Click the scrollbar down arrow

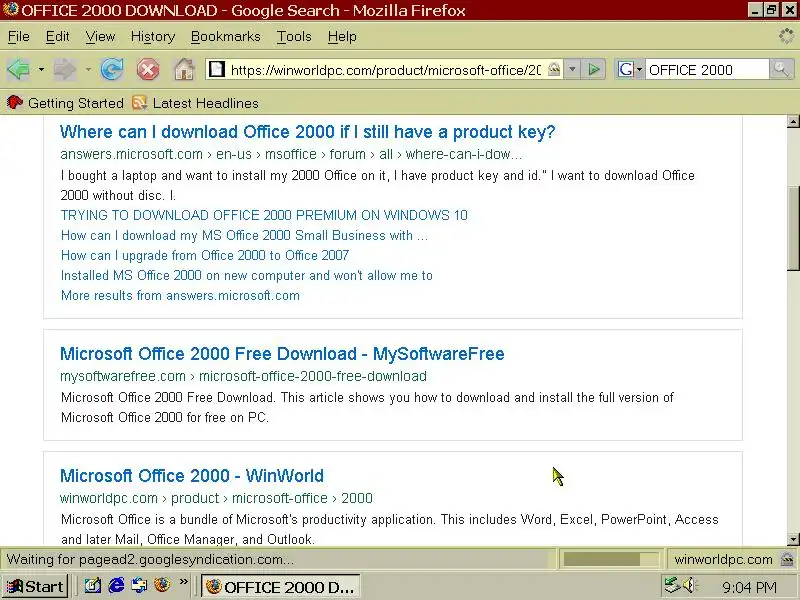point(793,539)
